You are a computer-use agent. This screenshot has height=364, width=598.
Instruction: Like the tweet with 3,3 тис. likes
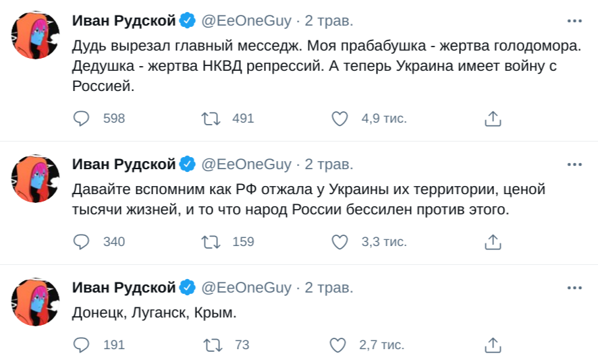coord(340,241)
